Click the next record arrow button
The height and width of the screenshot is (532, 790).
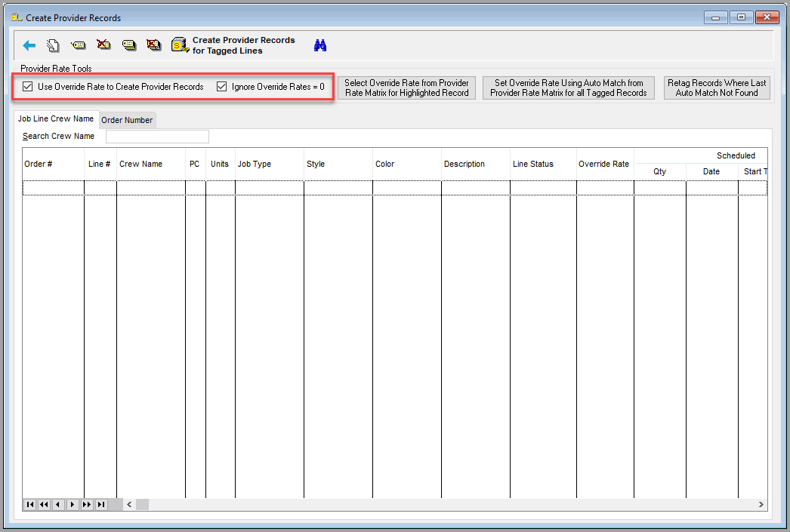(x=73, y=504)
